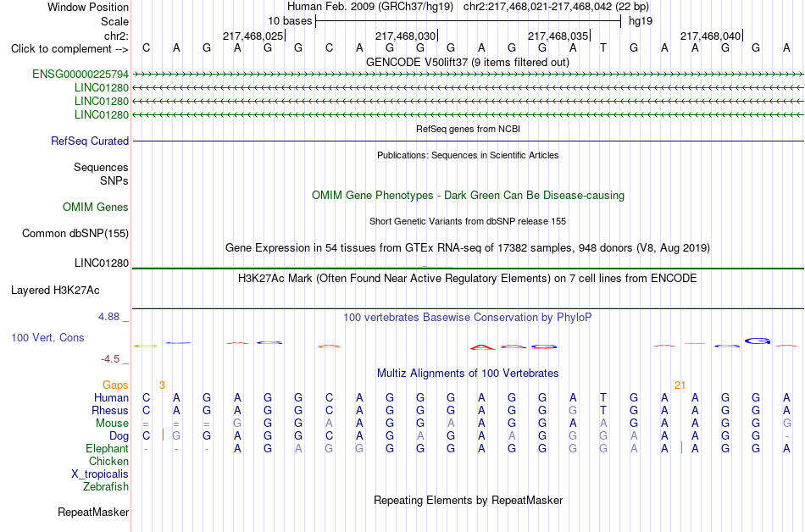Click the RefSeq Curated blue track line

click(x=468, y=141)
